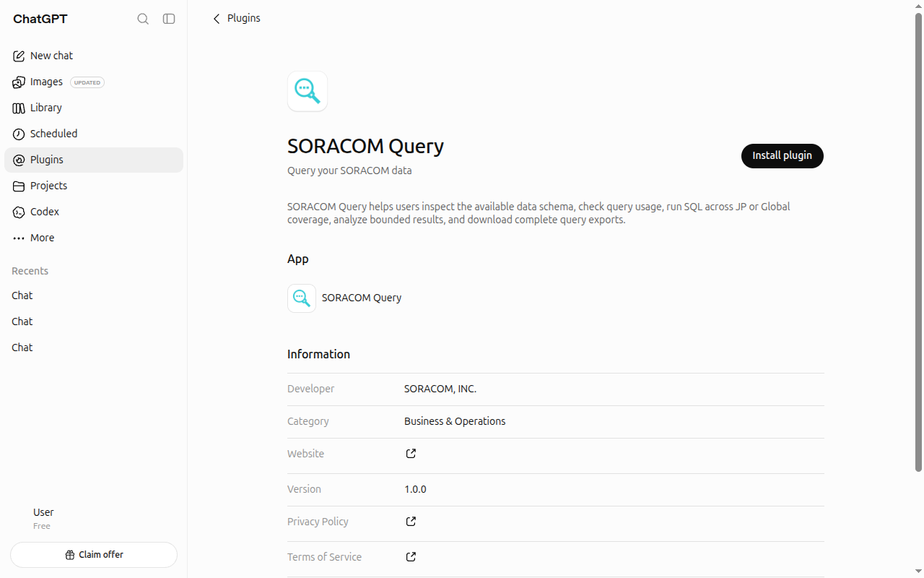Screen dimensions: 924x578
Task: Click the vertical page scrollbar
Action: [x=919, y=243]
